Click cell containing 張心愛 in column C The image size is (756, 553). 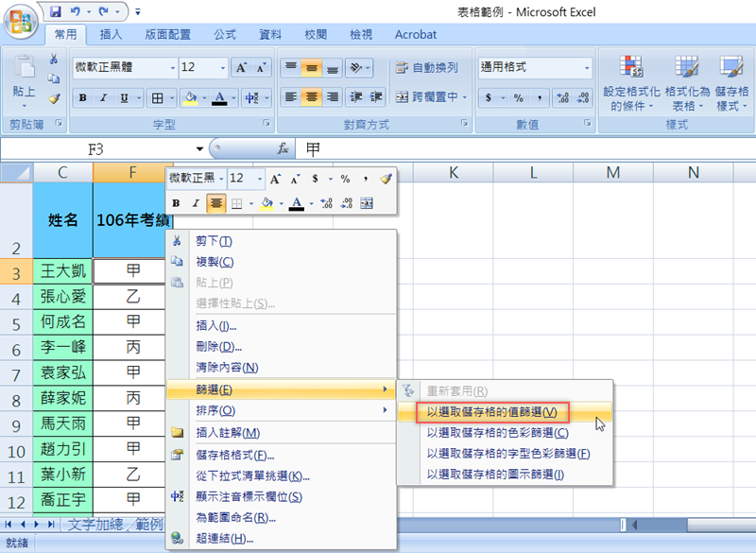coord(62,297)
